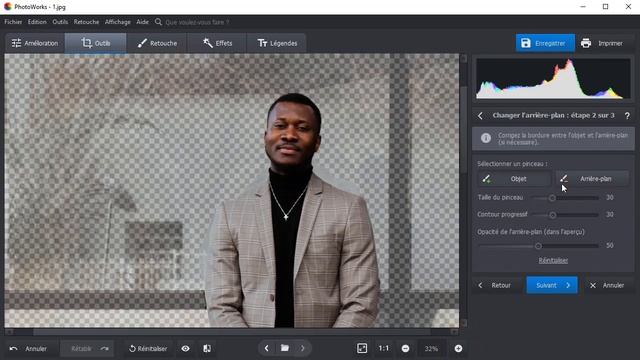Image resolution: width=640 pixels, height=360 pixels.
Task: Click the Retour button
Action: coord(496,285)
